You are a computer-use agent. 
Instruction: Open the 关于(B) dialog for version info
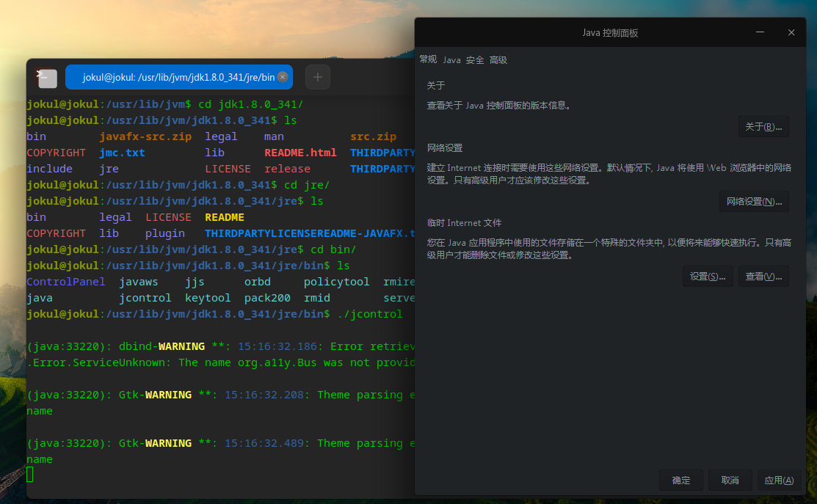[x=763, y=125]
